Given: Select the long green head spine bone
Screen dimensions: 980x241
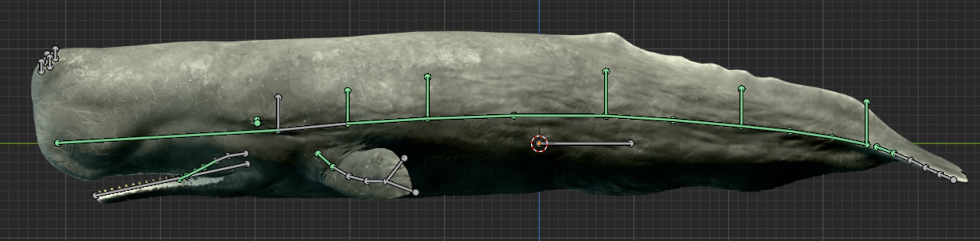Looking at the screenshot, I should [x=167, y=137].
